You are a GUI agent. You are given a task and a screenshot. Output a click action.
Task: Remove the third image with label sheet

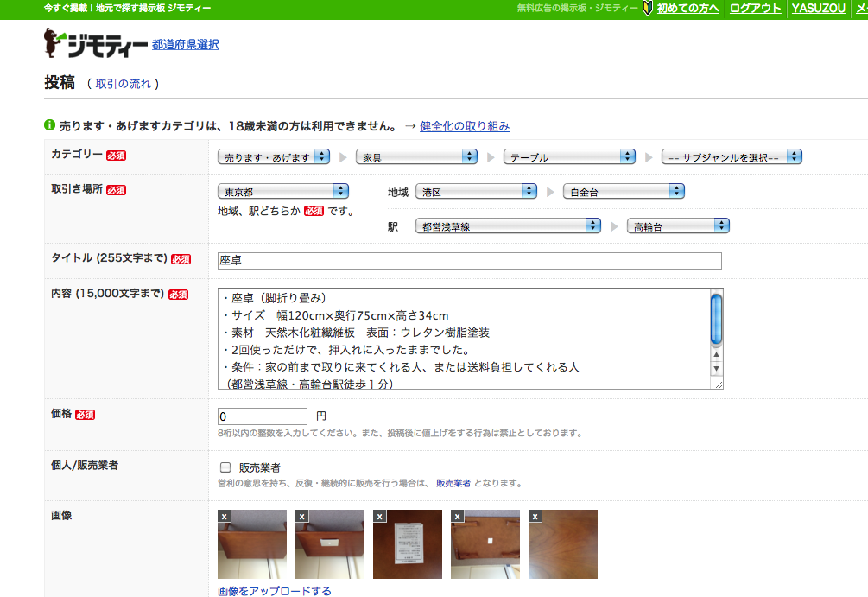[379, 516]
